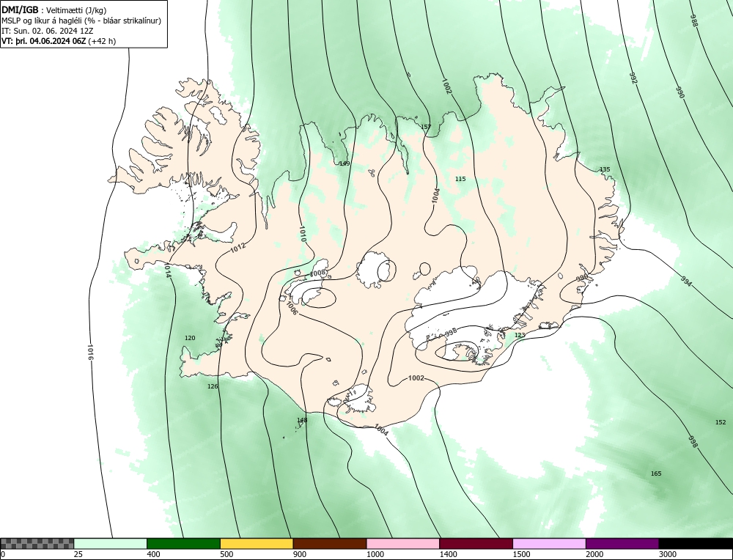Click the 994 isobar label
Screen dimensions: 733x560
[686, 281]
